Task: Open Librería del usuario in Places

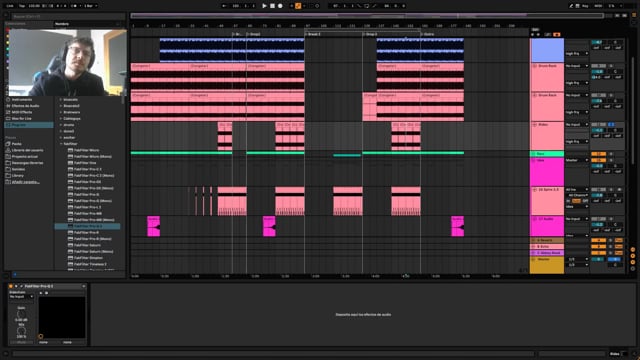Action: pos(27,150)
